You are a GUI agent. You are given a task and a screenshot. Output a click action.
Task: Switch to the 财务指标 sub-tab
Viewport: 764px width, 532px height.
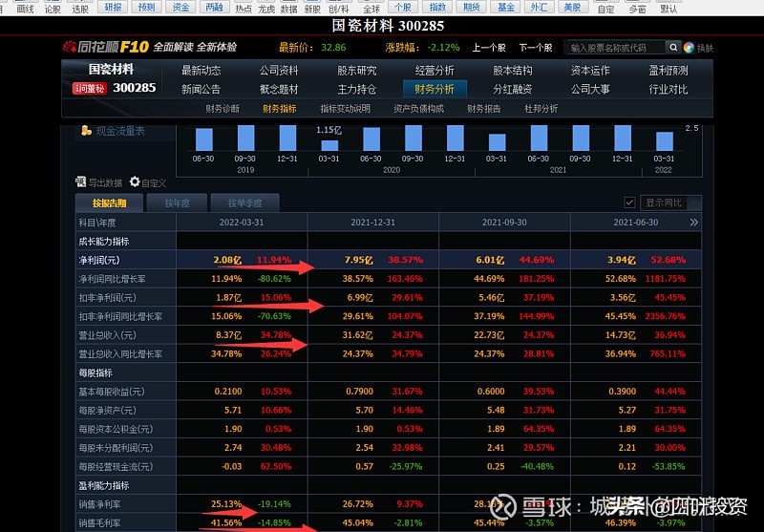(279, 109)
